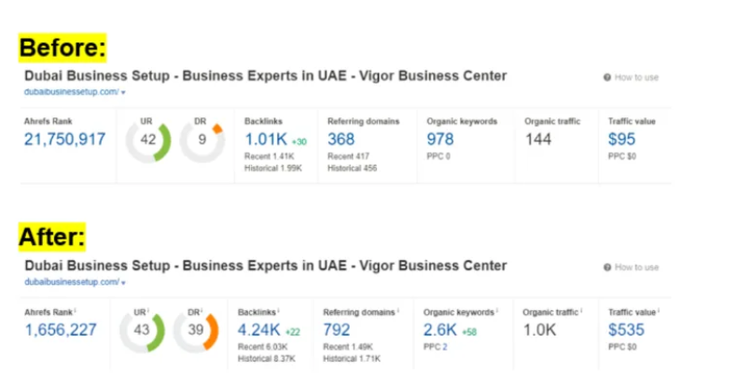Open the After traffic value $535
Viewport: 736px width, 383px height.
click(626, 330)
